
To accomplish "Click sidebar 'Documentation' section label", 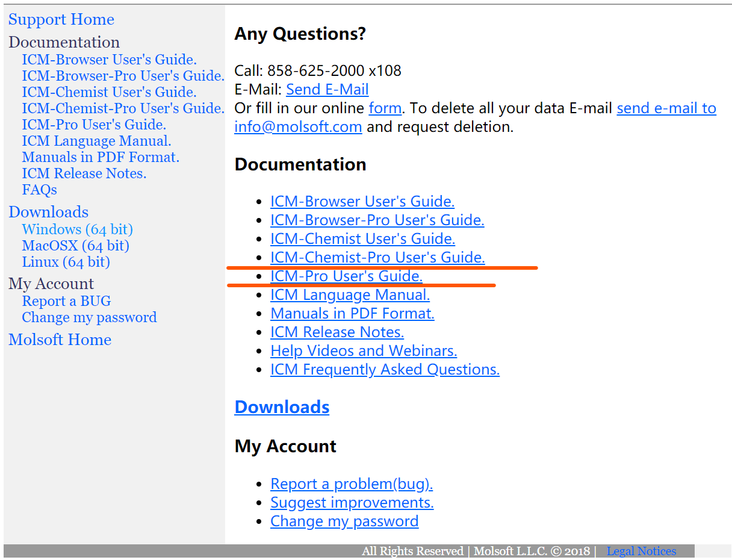I will 64,42.
